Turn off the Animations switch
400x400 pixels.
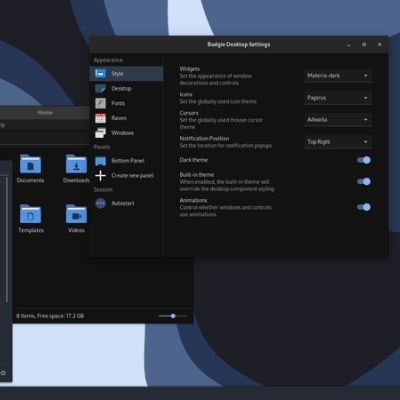364,207
